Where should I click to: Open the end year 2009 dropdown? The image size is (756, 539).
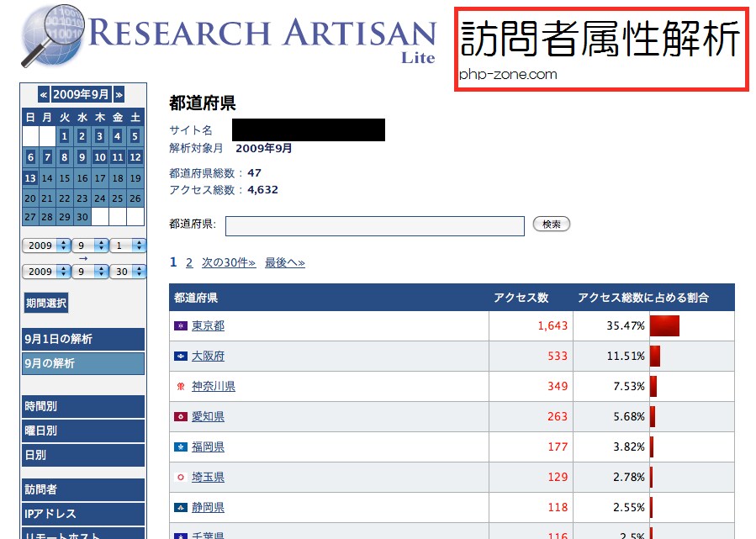[46, 272]
